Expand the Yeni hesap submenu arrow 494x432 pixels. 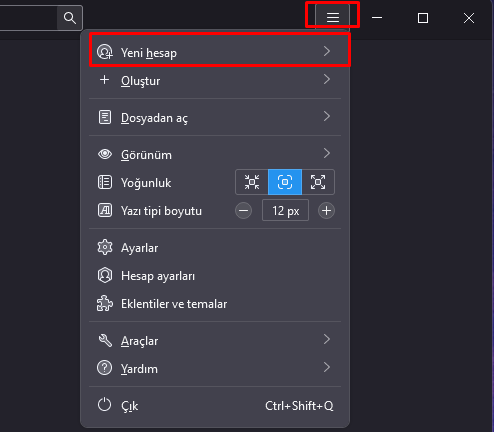pos(327,51)
